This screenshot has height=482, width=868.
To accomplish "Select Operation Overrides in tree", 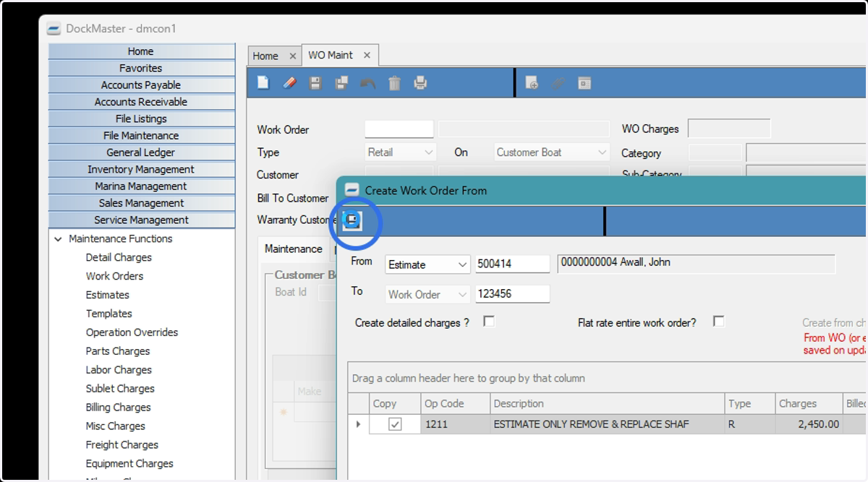I will [132, 332].
